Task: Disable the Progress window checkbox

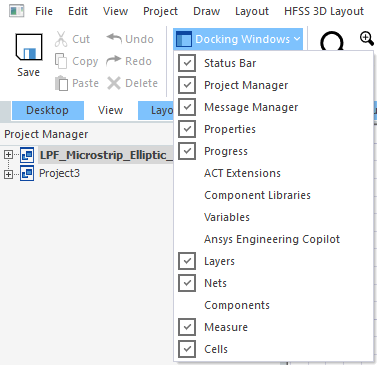Action: click(x=187, y=151)
